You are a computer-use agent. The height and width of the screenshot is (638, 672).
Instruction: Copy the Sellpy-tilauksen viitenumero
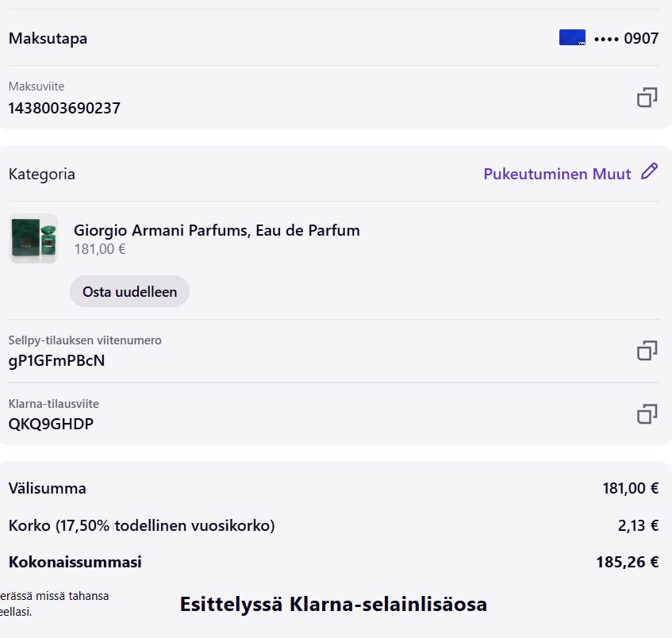pyautogui.click(x=647, y=350)
